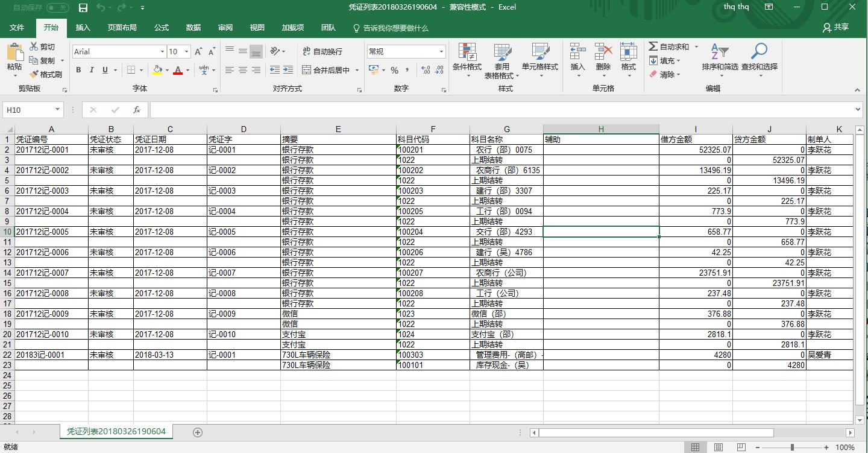This screenshot has width=868, height=453.
Task: Click the formula bar input field
Action: [500, 110]
